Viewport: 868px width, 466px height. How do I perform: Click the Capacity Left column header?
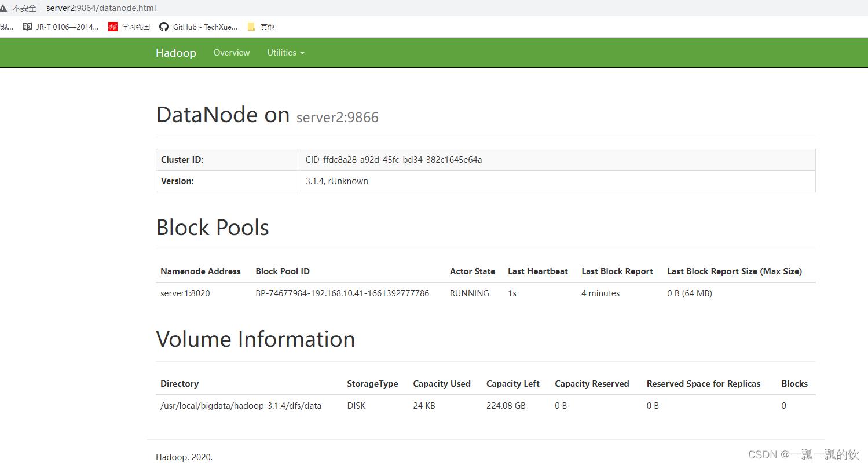(513, 384)
